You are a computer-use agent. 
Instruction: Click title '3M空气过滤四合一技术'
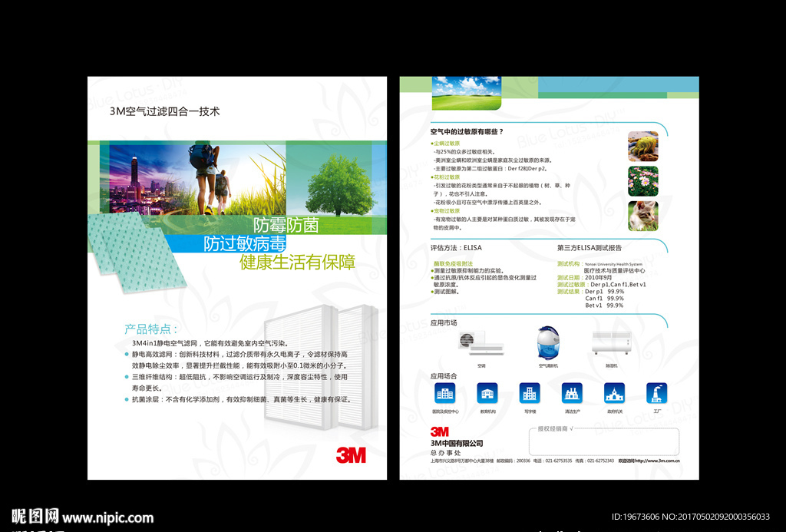coord(165,111)
